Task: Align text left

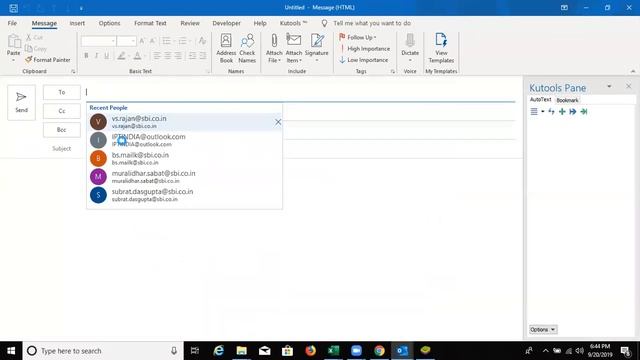Action: click(157, 56)
